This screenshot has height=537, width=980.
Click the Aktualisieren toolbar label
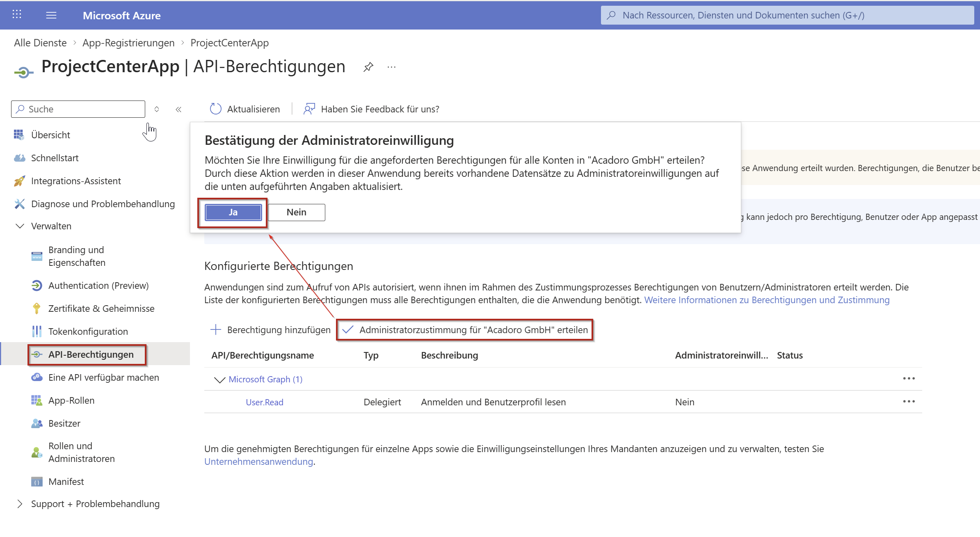click(x=254, y=109)
